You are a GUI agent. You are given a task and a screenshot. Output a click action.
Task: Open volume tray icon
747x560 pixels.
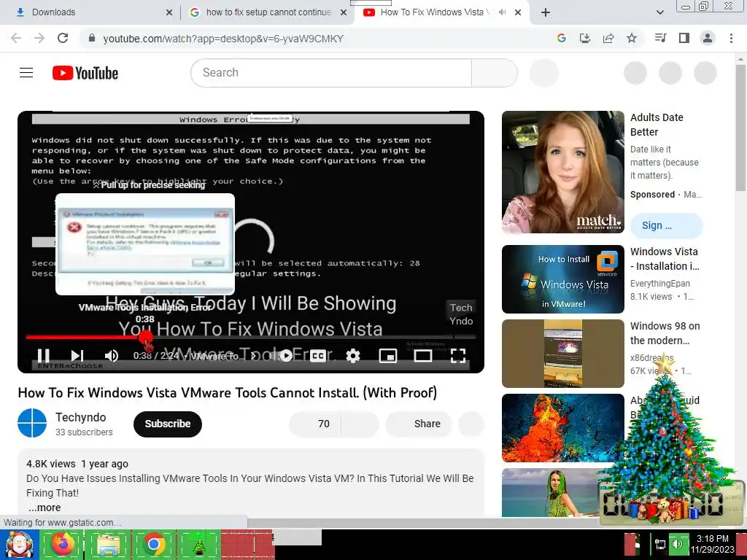click(x=678, y=544)
